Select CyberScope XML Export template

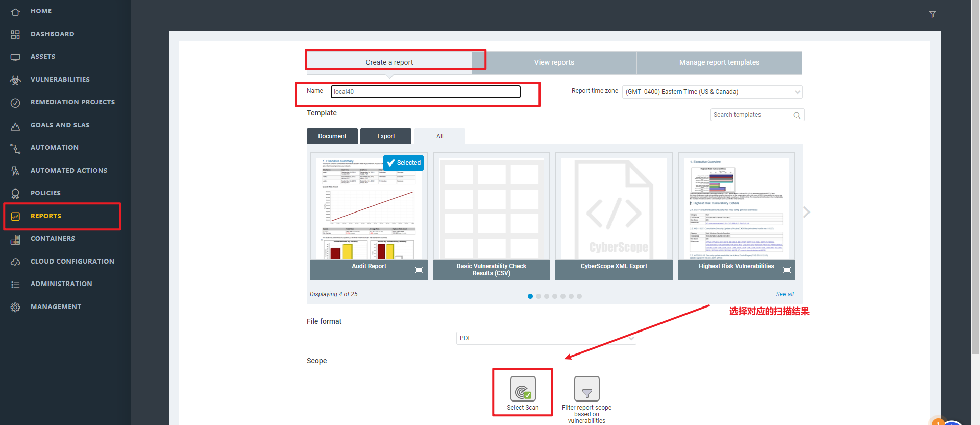click(x=614, y=216)
